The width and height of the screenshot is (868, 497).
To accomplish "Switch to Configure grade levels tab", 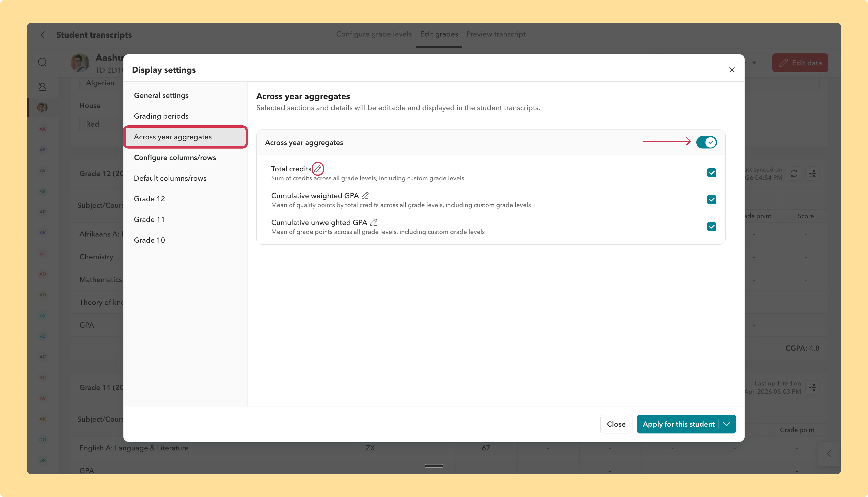I will pos(374,34).
